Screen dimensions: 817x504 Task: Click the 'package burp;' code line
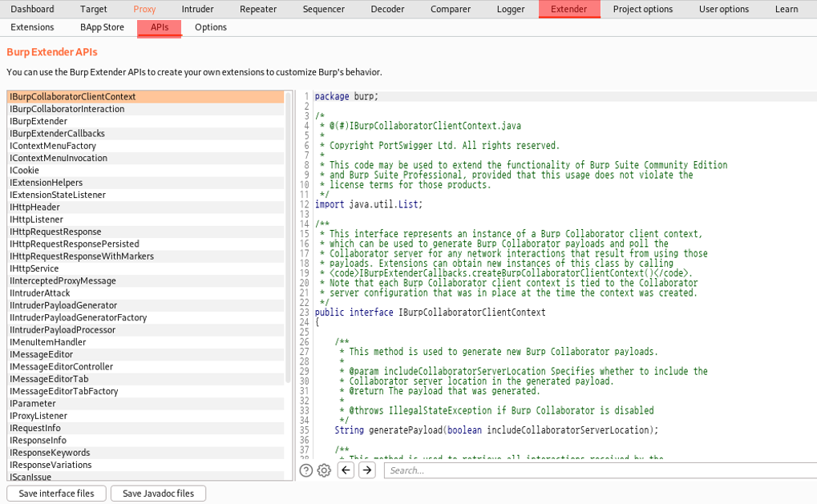click(346, 96)
